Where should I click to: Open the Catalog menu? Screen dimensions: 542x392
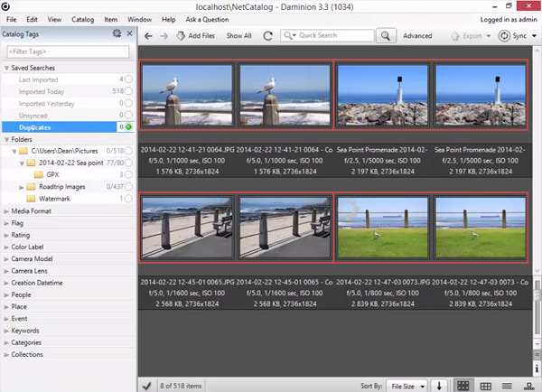pyautogui.click(x=82, y=18)
